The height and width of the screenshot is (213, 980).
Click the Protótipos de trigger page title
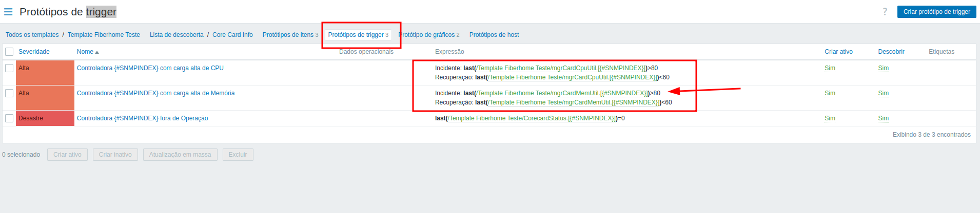click(x=68, y=12)
